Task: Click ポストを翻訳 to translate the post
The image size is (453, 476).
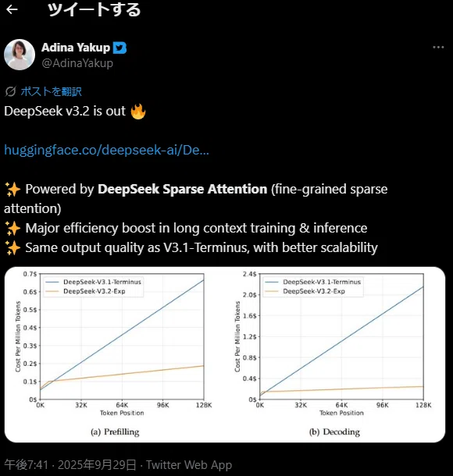Action: pyautogui.click(x=51, y=91)
